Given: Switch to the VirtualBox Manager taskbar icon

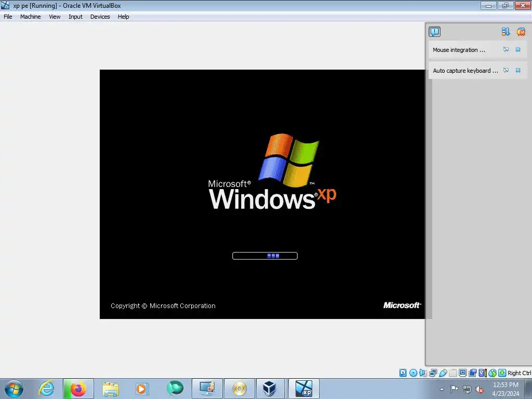Looking at the screenshot, I should [270, 389].
